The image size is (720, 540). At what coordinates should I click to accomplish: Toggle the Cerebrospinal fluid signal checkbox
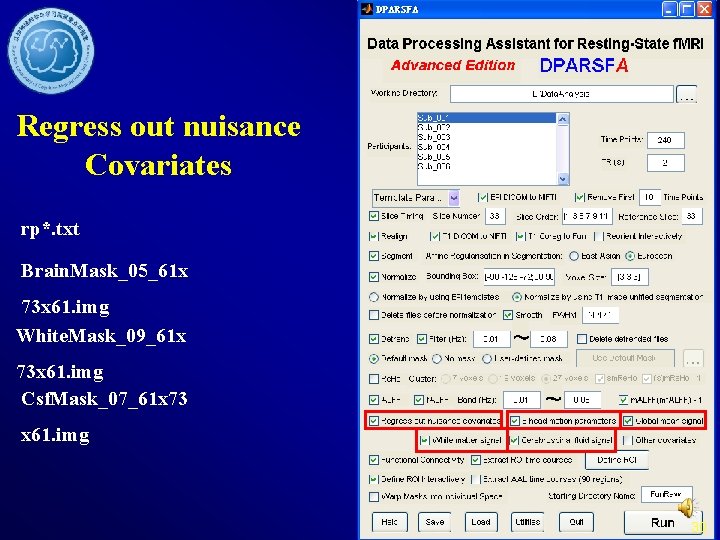tap(514, 440)
